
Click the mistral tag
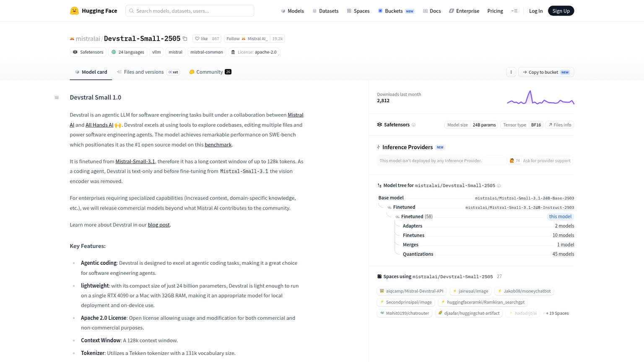pos(176,52)
